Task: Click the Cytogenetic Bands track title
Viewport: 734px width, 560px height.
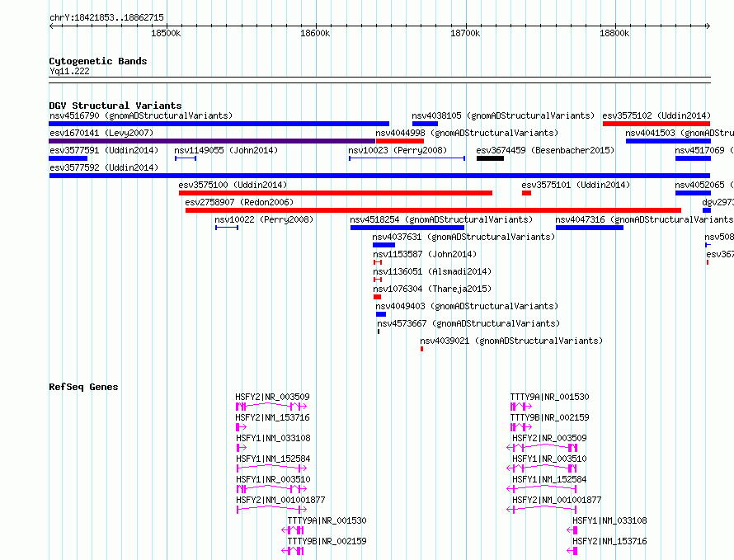Action: (98, 61)
